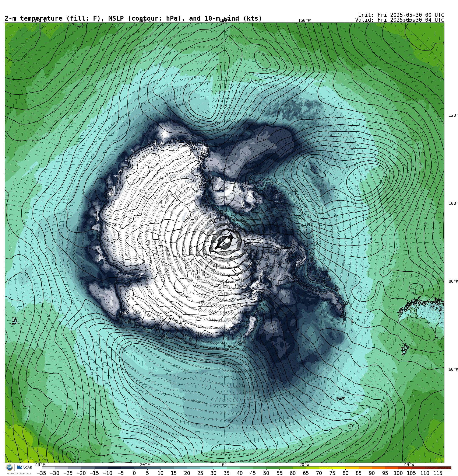The height and width of the screenshot is (476, 458).
Task: Click the '160°W' longitude label at top
Action: (x=304, y=21)
